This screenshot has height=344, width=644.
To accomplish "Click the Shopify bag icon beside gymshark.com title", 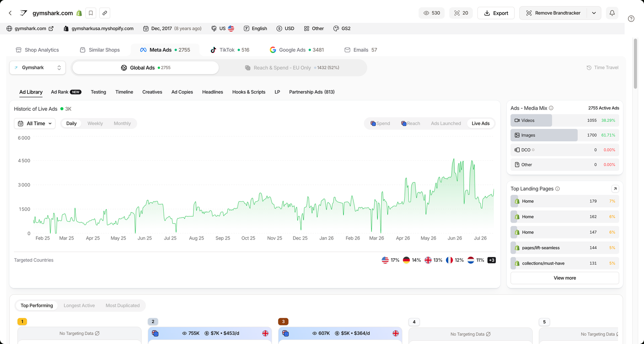I will [79, 13].
